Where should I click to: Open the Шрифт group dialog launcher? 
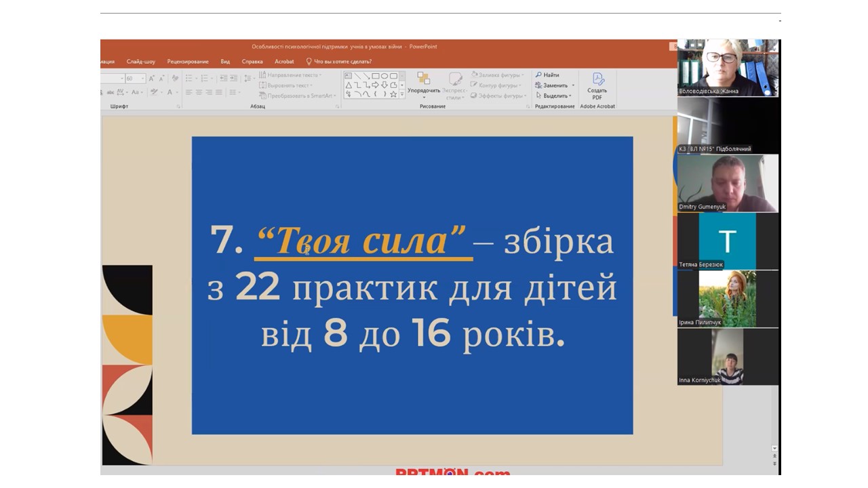(178, 106)
